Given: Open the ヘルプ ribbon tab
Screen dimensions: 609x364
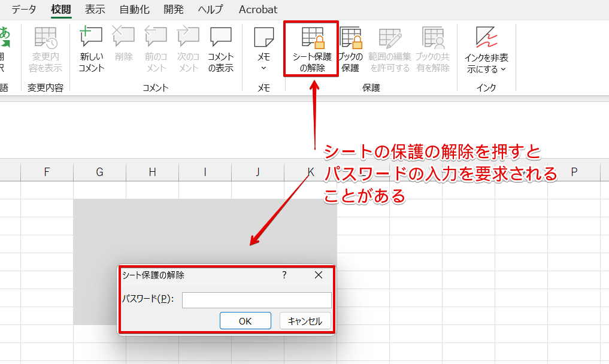Looking at the screenshot, I should (x=211, y=10).
